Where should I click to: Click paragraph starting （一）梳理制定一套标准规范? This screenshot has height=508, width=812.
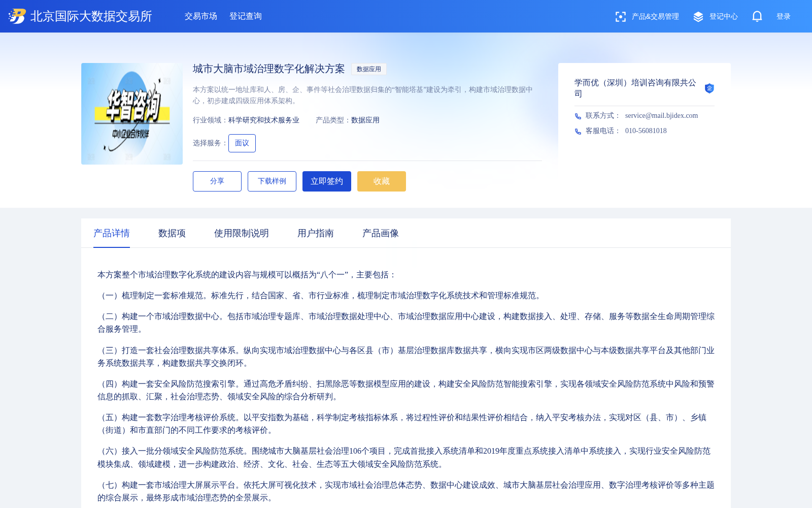(x=321, y=296)
